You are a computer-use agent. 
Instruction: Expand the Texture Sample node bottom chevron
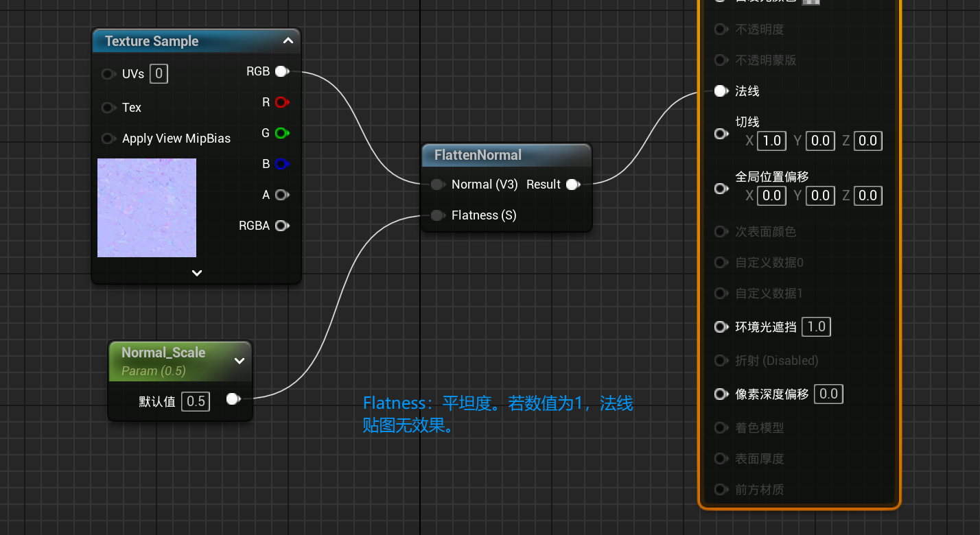click(197, 272)
